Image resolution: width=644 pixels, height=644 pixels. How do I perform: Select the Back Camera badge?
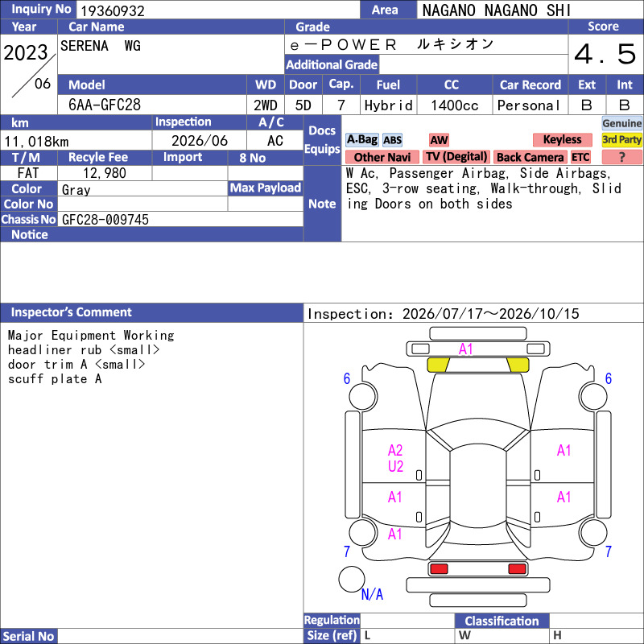[530, 157]
